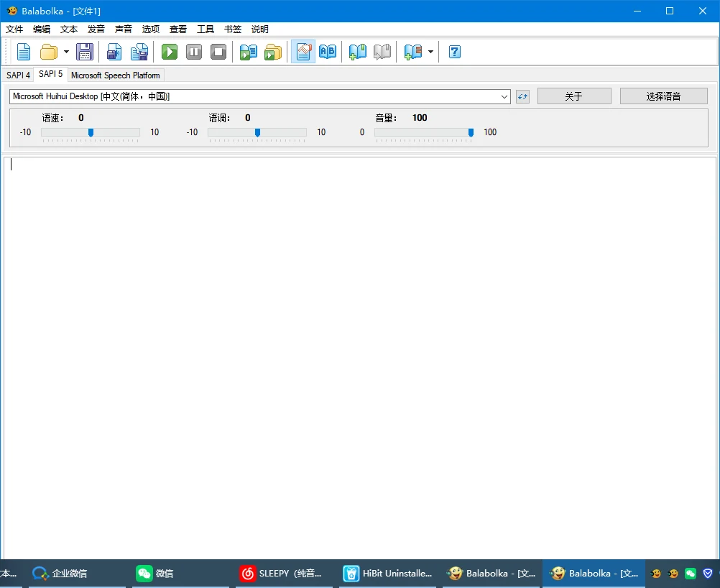The width and height of the screenshot is (720, 588).
Task: Open the 说明 menu
Action: coord(260,29)
